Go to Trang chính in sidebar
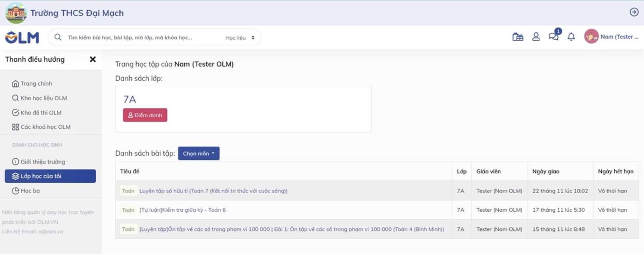 [x=36, y=84]
